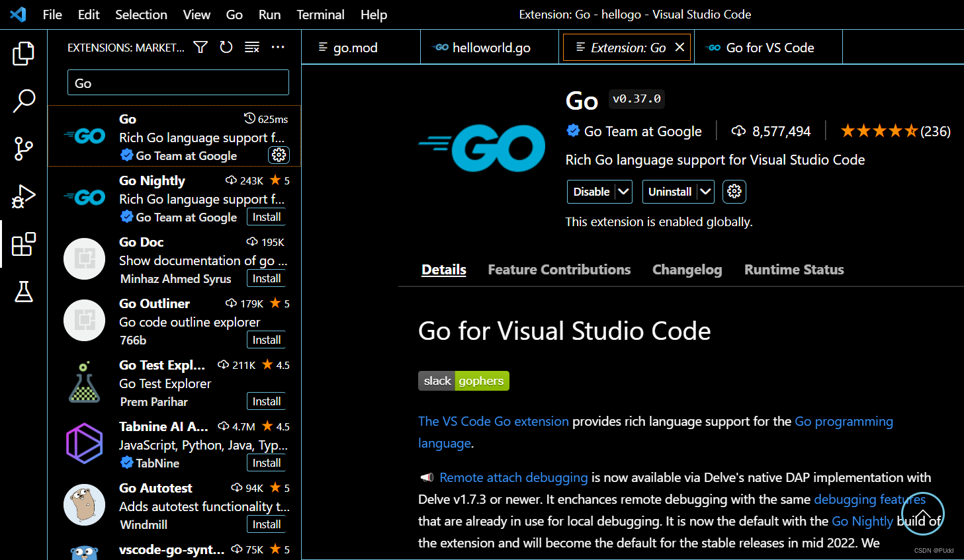Open Views and More Actions ellipsis
The width and height of the screenshot is (964, 560).
(x=278, y=47)
